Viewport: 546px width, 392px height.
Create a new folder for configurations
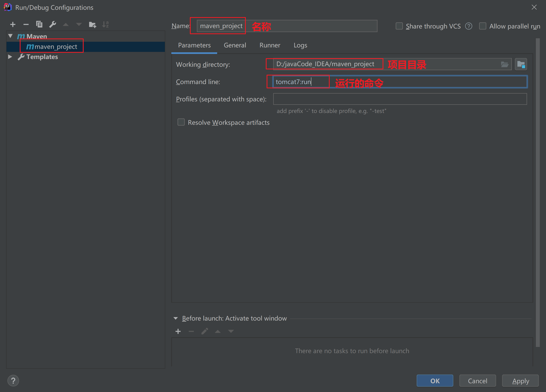coord(92,24)
